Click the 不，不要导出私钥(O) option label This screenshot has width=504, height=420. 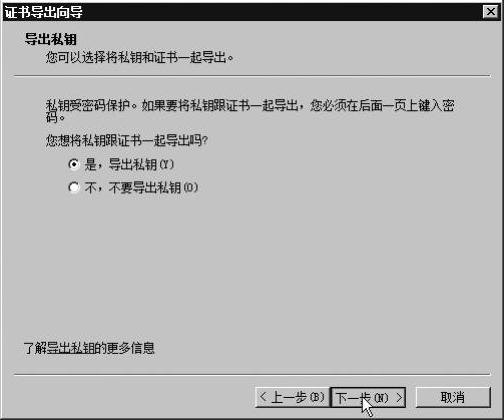[x=141, y=188]
